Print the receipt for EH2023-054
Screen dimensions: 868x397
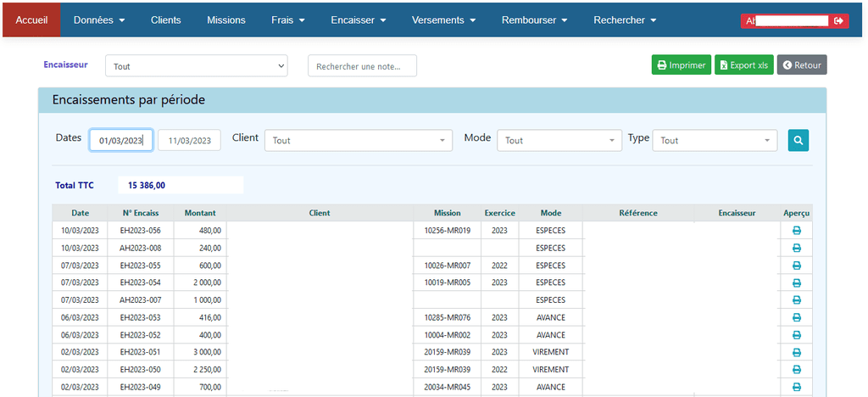point(796,282)
